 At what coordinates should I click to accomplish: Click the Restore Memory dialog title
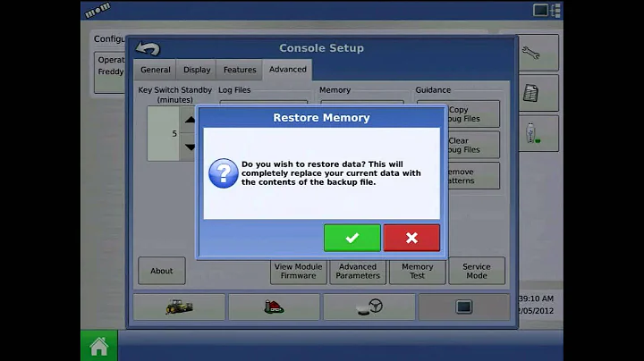coord(322,118)
